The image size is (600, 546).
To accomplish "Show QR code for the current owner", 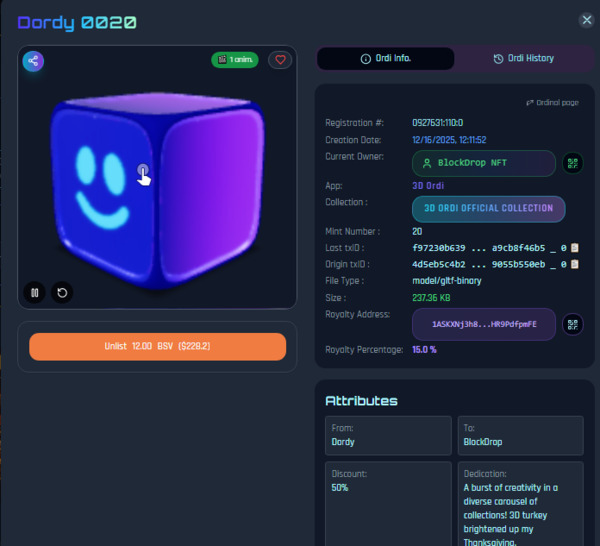I will [572, 163].
